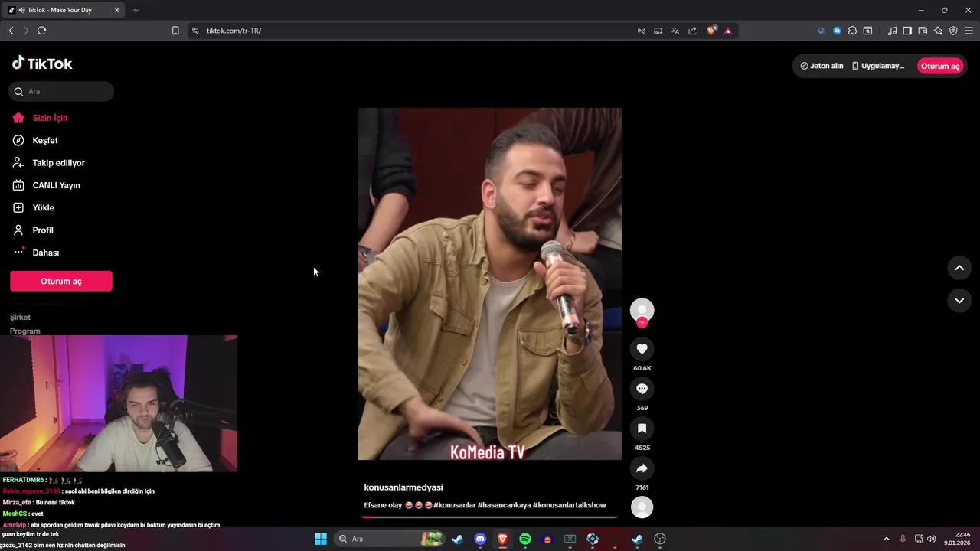The image size is (980, 551).
Task: Close the TikTok browser tab
Action: click(117, 10)
